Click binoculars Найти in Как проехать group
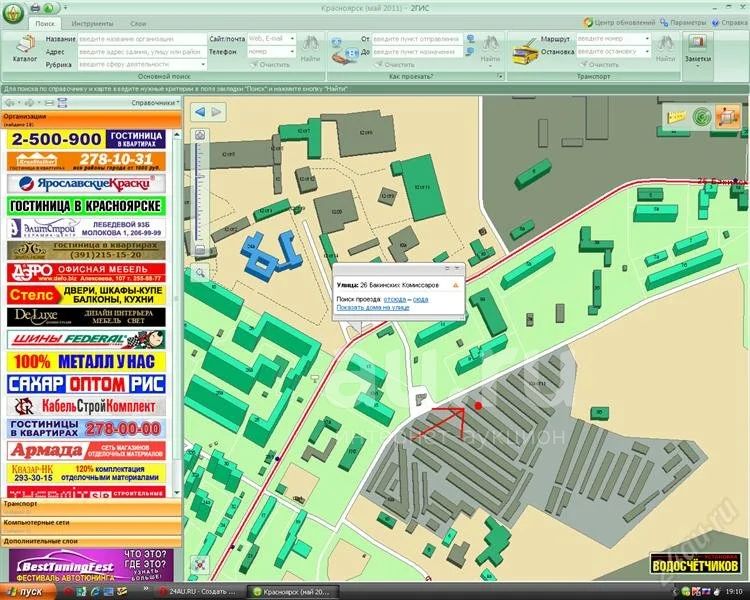This screenshot has width=750, height=600. (x=490, y=49)
